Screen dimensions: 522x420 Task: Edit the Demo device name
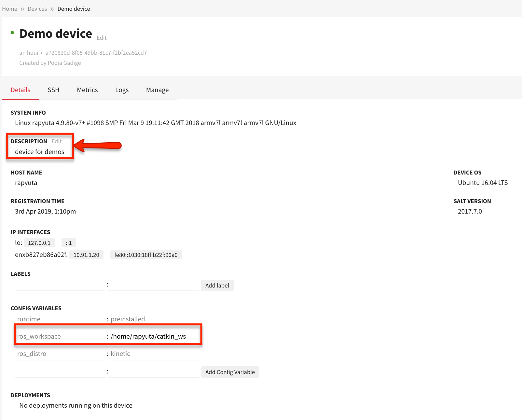[x=102, y=38]
